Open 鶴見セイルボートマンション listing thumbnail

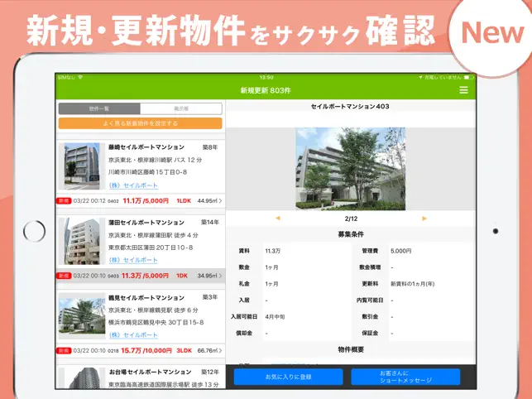[82, 316]
